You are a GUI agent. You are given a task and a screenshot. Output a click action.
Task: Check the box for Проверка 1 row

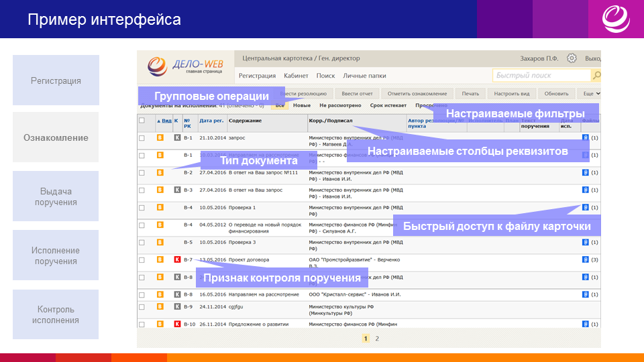tap(142, 208)
